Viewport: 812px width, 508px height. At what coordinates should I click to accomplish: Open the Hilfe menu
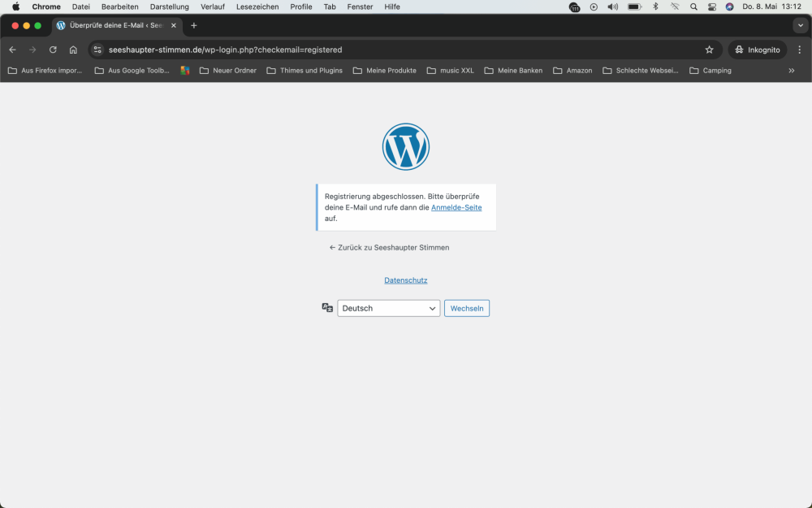[x=392, y=7]
